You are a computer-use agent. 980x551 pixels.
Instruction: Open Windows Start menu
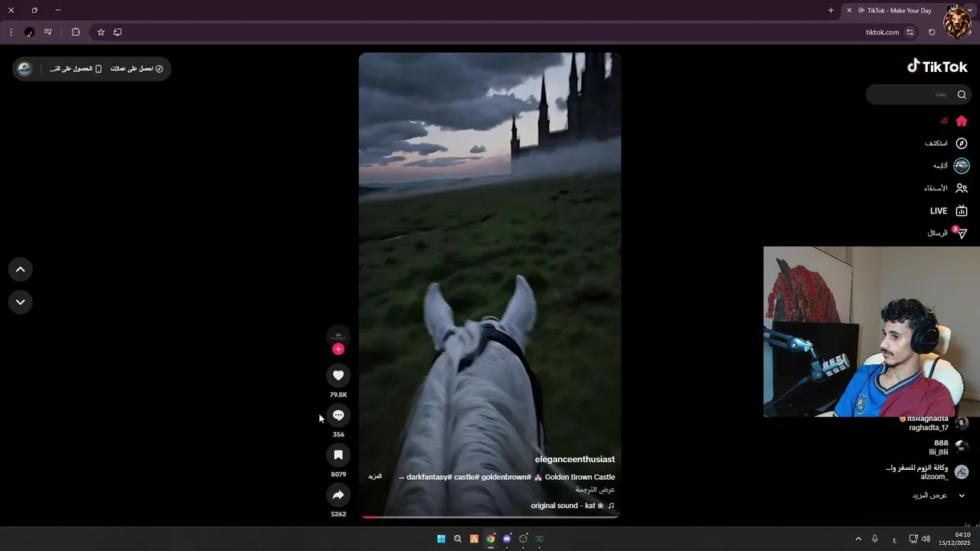click(441, 539)
